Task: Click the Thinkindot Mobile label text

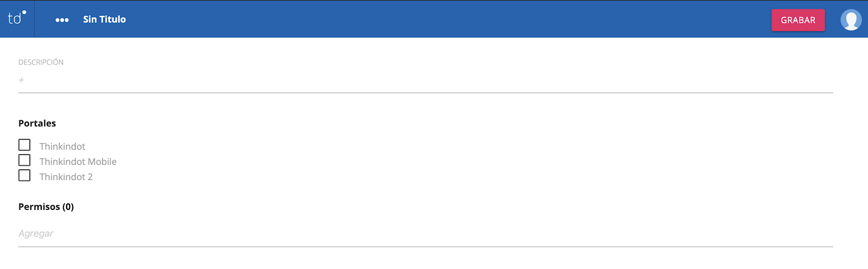Action: 78,162
